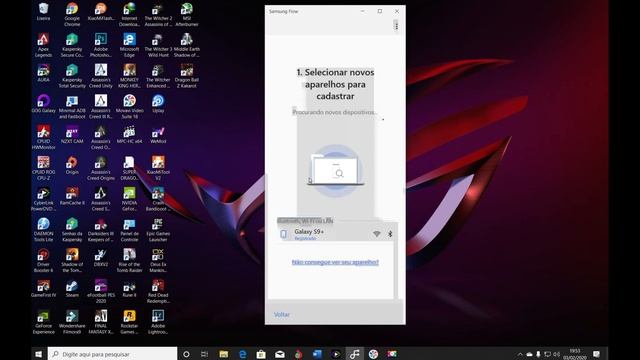Open the NVIDIA GeForce desktop shortcut
640x360 pixels.
pos(129,199)
